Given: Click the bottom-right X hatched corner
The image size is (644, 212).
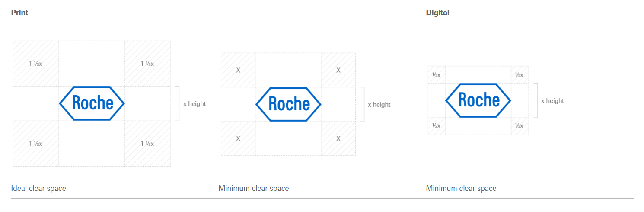Looking at the screenshot, I should click(x=338, y=138).
